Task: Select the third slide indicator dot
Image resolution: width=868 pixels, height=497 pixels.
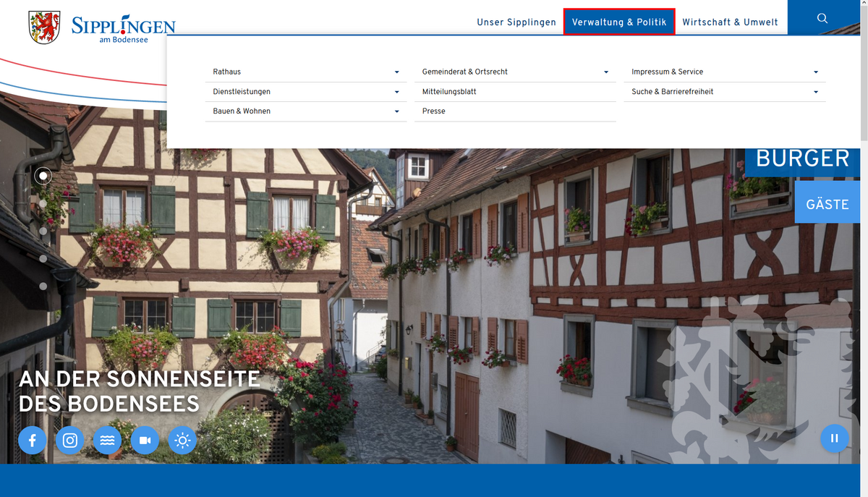Action: [43, 231]
